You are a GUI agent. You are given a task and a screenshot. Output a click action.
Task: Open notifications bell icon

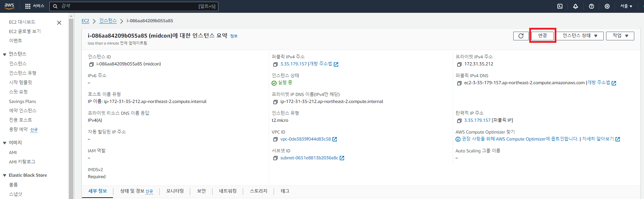[x=575, y=6]
